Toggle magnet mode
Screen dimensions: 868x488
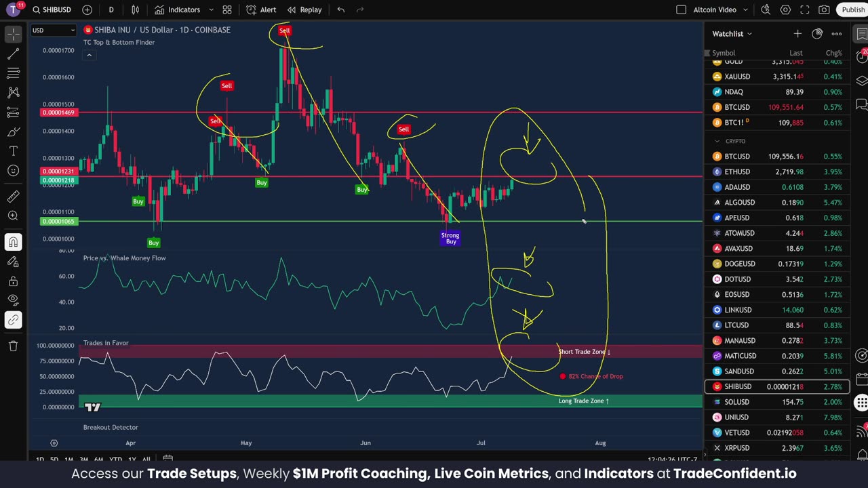click(x=14, y=242)
